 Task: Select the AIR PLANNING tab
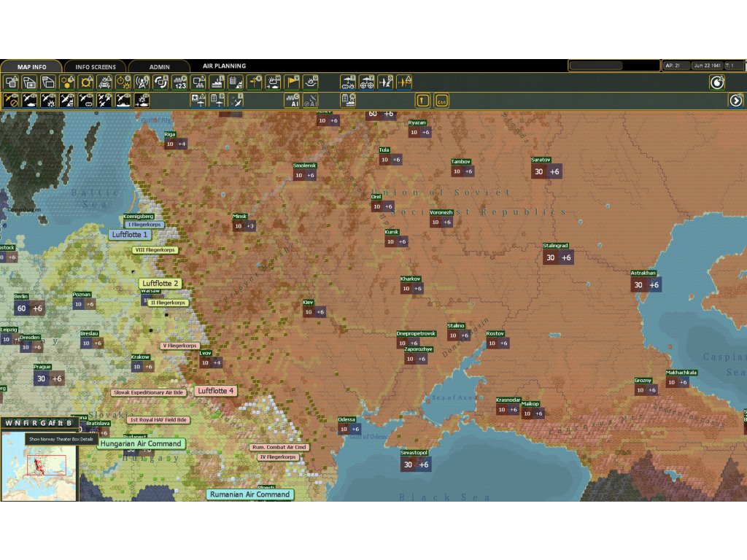tap(224, 66)
